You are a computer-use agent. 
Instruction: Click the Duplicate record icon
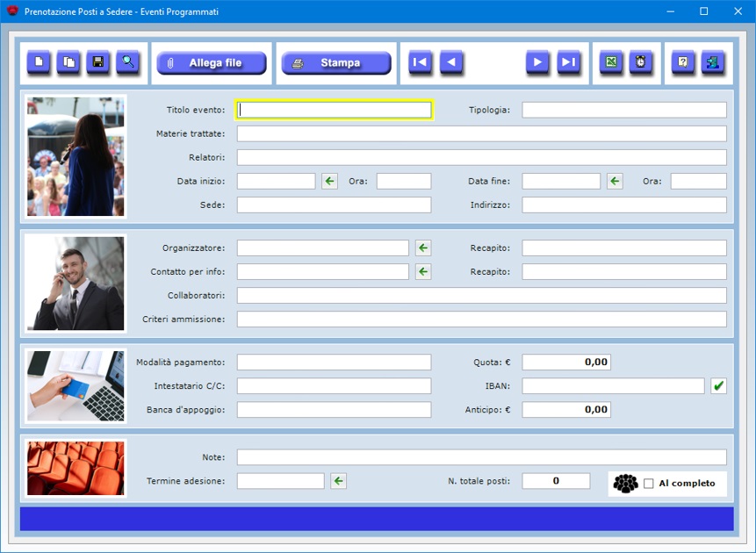click(68, 62)
